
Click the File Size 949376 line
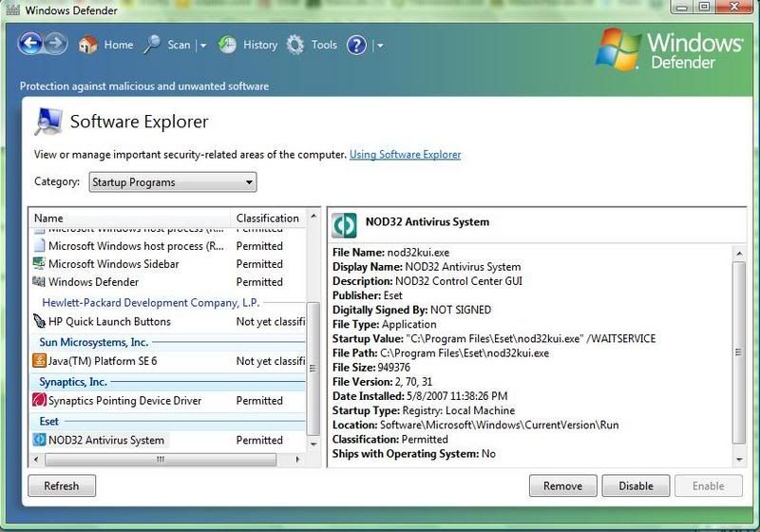coord(371,368)
